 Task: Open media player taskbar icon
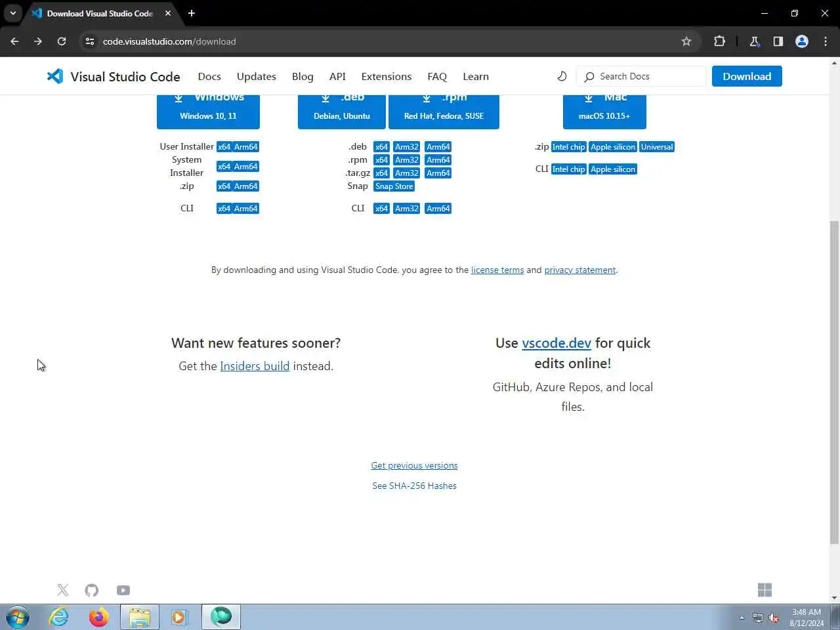click(178, 618)
